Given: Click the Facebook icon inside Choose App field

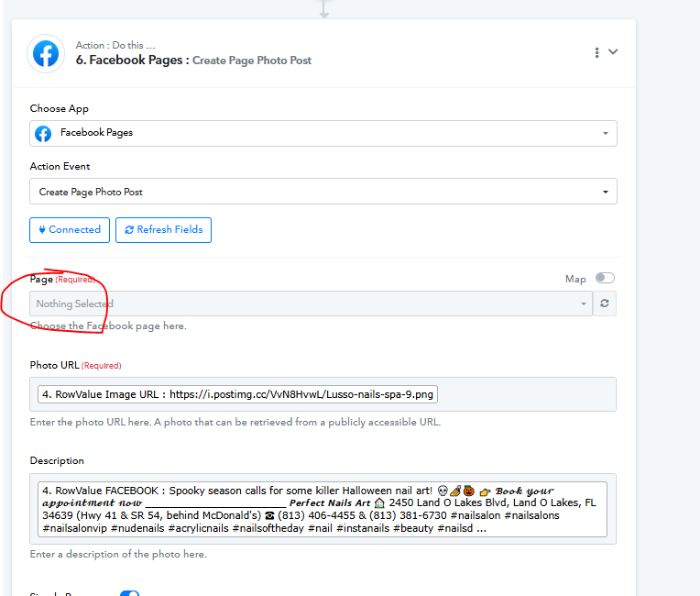Looking at the screenshot, I should click(x=43, y=133).
